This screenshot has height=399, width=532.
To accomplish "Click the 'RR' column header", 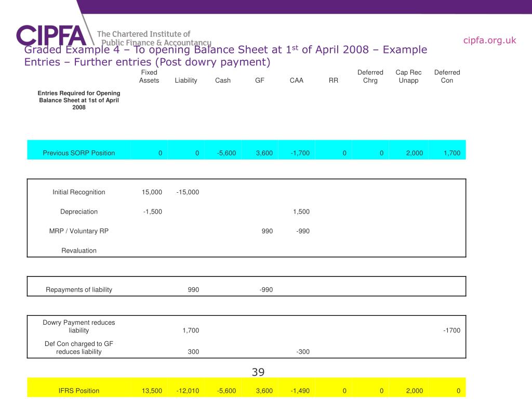I will [334, 81].
